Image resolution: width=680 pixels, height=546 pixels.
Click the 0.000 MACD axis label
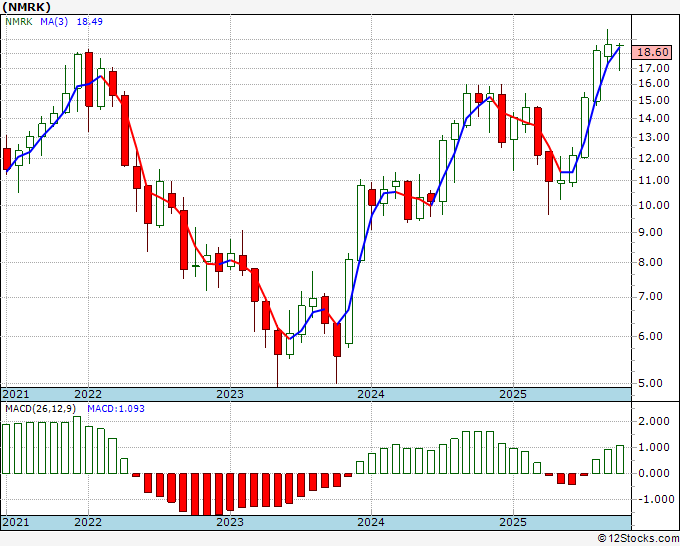pos(654,474)
